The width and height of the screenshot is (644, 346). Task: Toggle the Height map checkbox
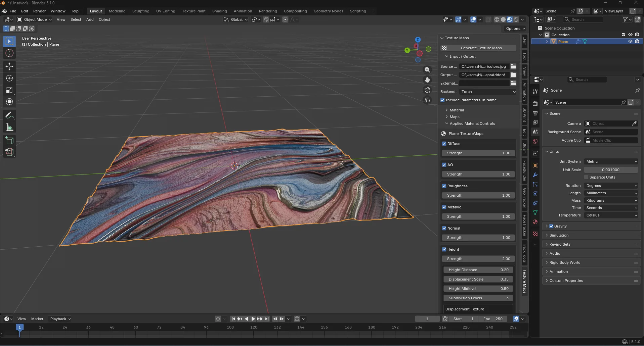click(444, 249)
